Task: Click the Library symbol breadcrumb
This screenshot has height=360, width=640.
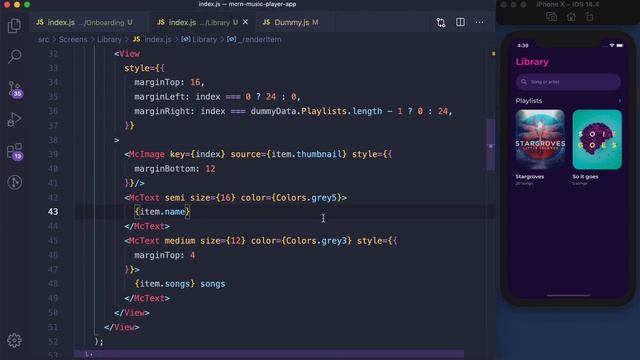Action: (x=199, y=40)
